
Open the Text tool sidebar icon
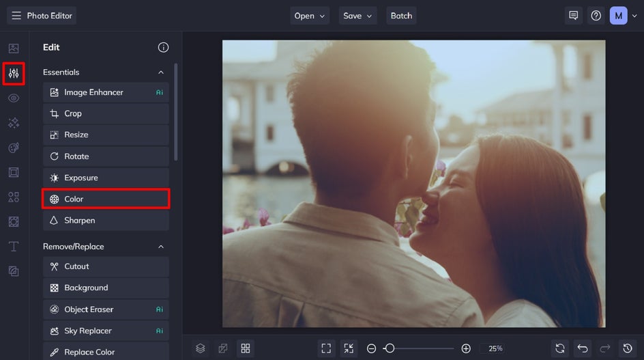point(14,247)
